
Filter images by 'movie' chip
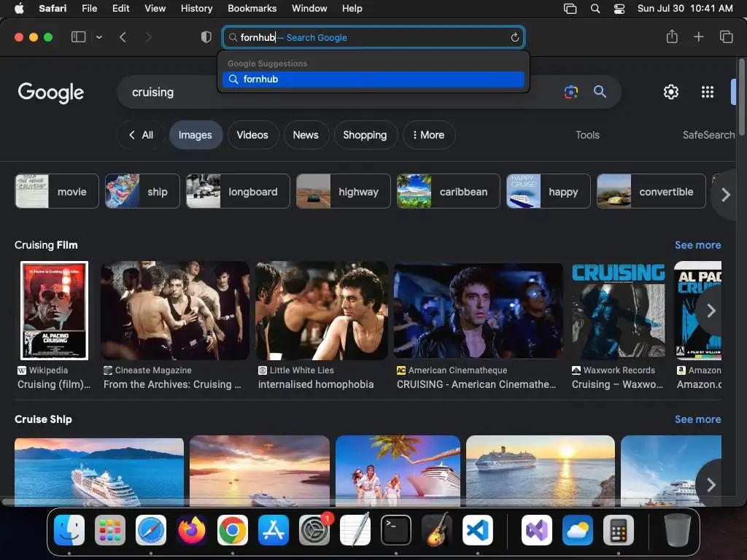coord(57,192)
